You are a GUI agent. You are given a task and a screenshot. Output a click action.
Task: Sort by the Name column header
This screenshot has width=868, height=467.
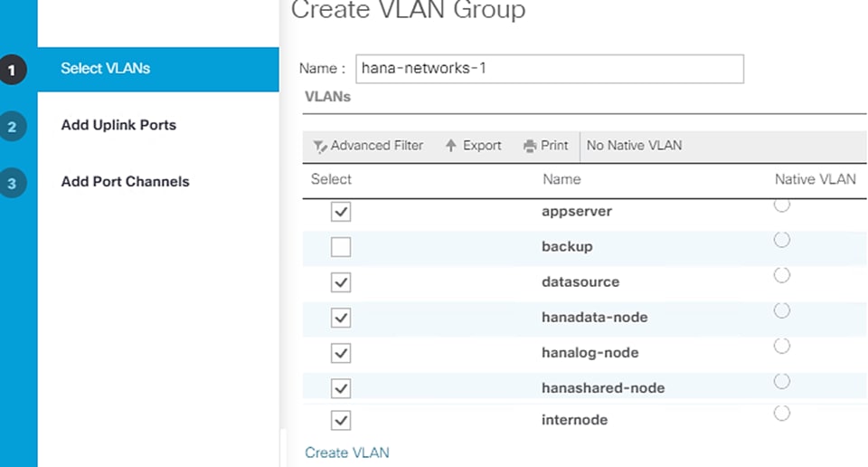click(x=561, y=179)
